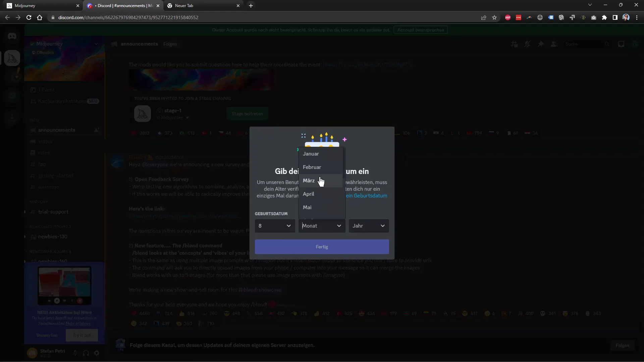The image size is (644, 362).
Task: Open Discord direct messages home icon
Action: click(12, 36)
